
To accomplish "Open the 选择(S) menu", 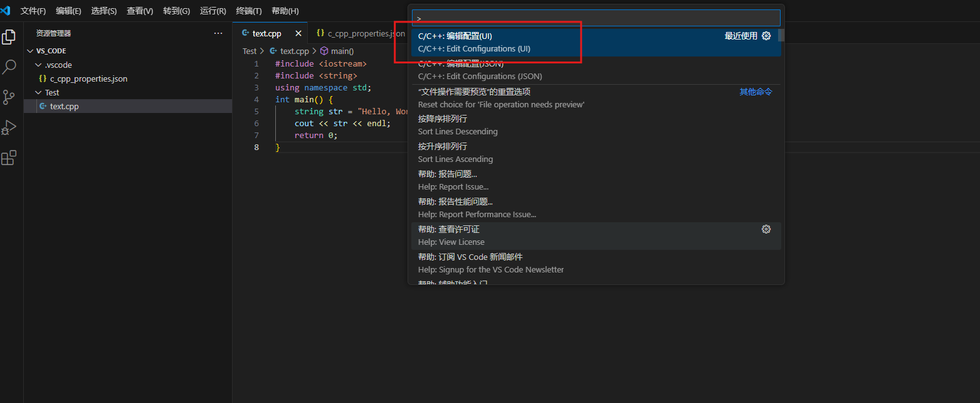I will click(x=104, y=11).
